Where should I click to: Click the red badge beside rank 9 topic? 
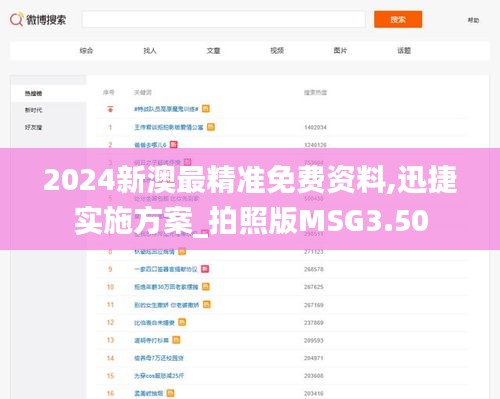pos(205,269)
